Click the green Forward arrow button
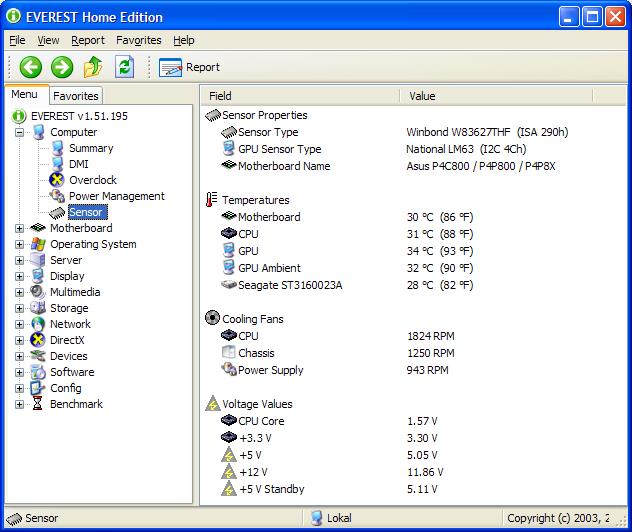The width and height of the screenshot is (632, 532). (x=62, y=67)
